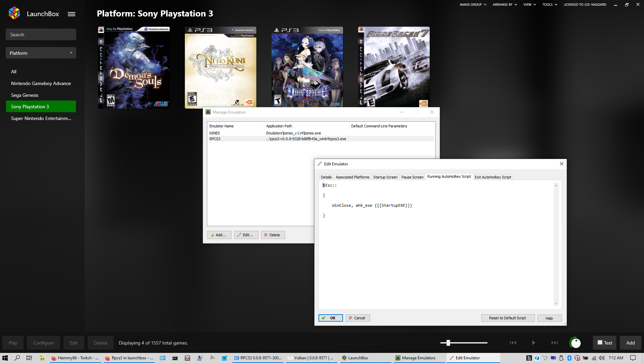Open the Image Group menu

pyautogui.click(x=473, y=5)
